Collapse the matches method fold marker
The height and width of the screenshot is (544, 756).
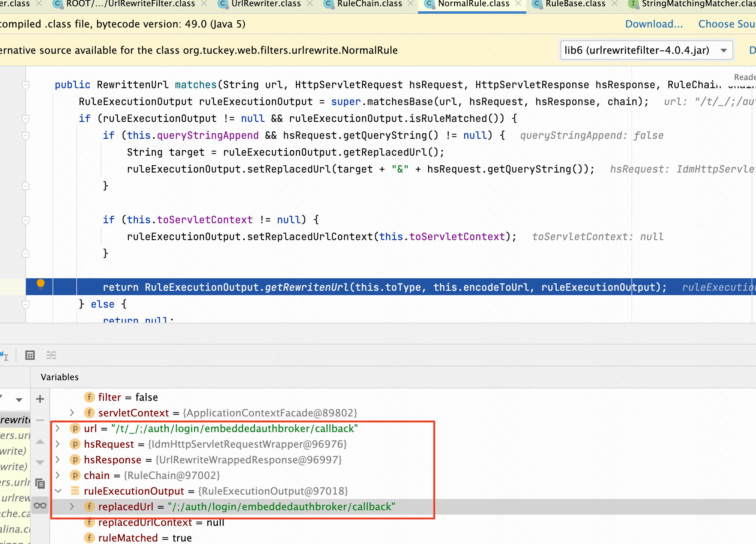[26, 85]
